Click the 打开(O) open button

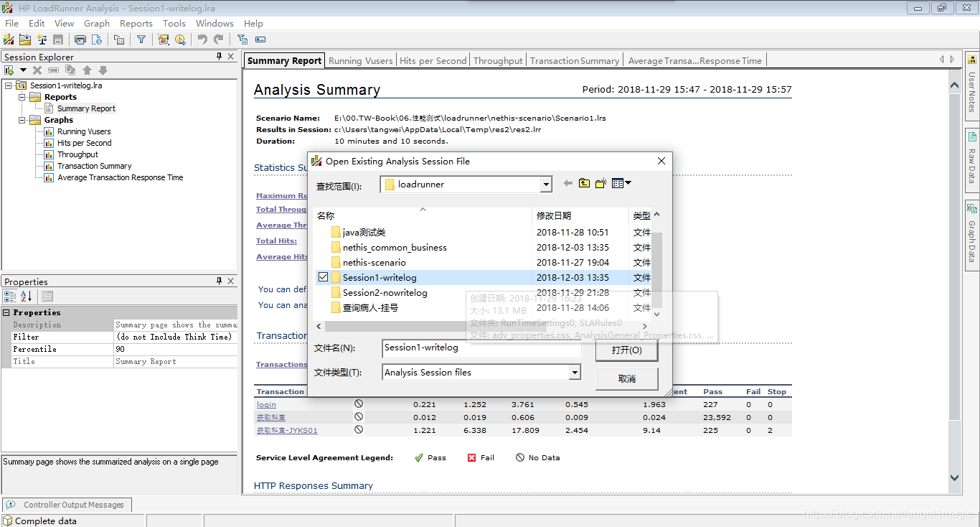[x=626, y=350]
